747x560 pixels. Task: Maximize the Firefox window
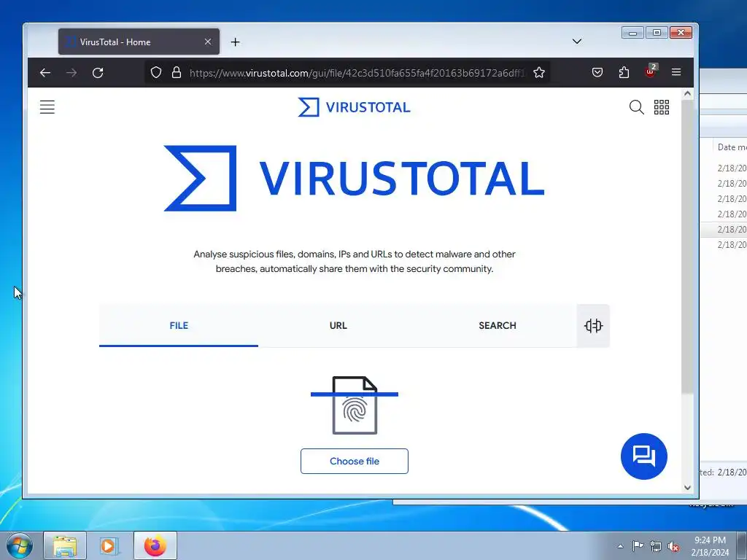(x=657, y=32)
